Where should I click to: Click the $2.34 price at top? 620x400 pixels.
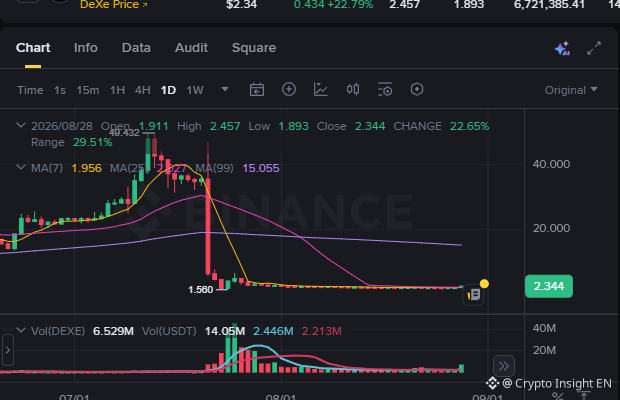[x=242, y=5]
